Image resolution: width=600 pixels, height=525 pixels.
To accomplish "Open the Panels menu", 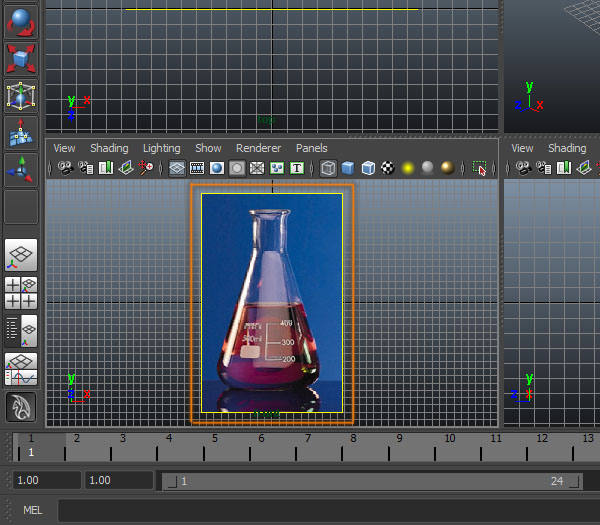I will coord(311,148).
